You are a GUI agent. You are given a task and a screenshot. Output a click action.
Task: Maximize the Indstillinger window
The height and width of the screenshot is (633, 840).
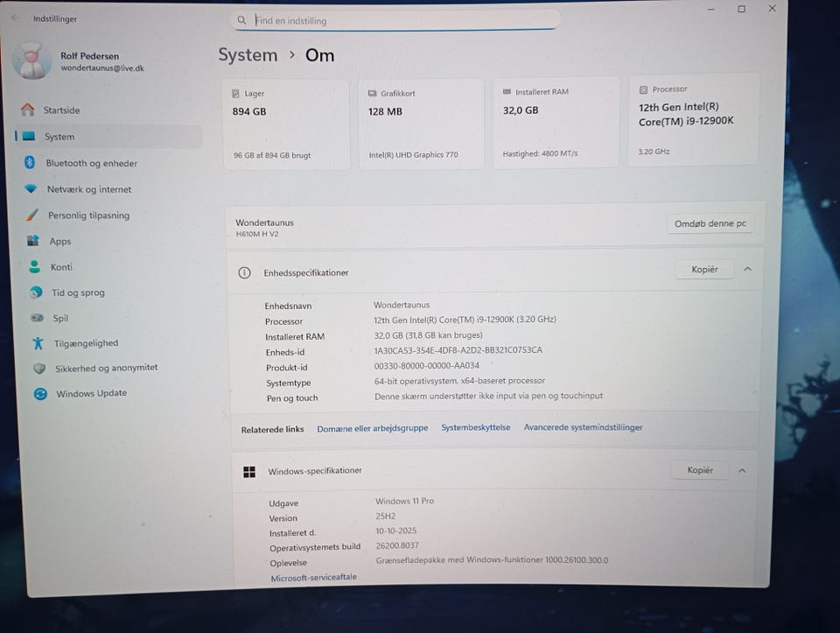[x=741, y=9]
